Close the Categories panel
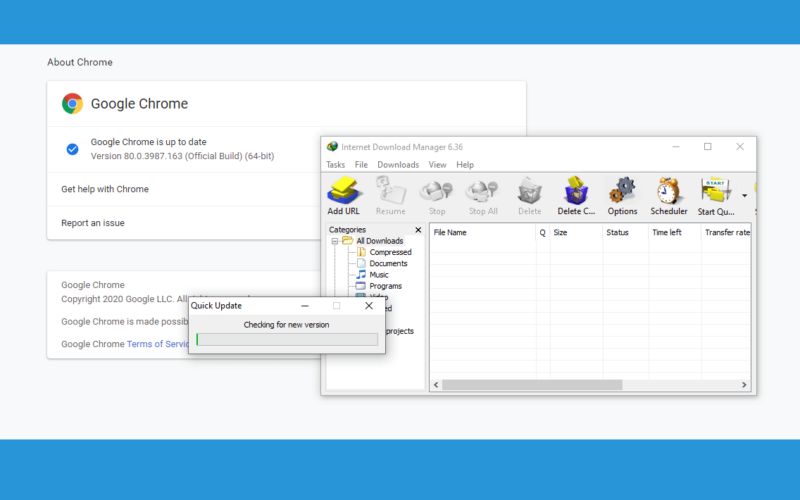Screen dimensions: 800x500 418,230
